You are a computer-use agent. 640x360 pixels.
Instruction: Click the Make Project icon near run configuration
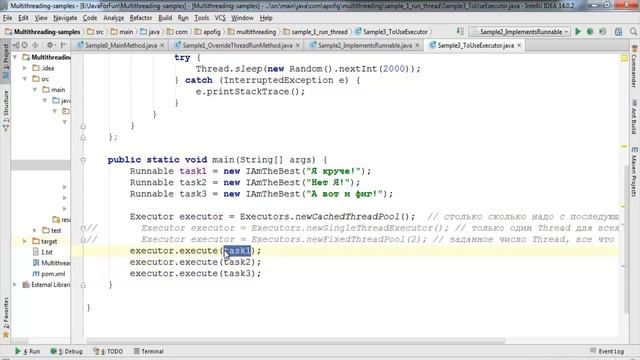coord(460,31)
